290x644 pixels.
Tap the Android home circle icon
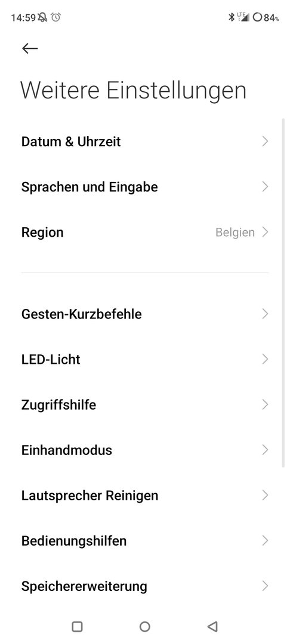[144, 626]
